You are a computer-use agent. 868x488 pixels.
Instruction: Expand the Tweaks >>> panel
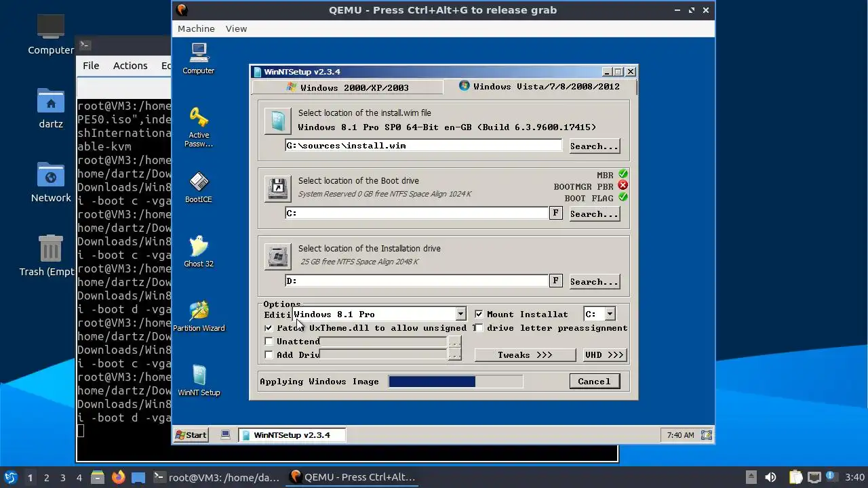pyautogui.click(x=525, y=354)
